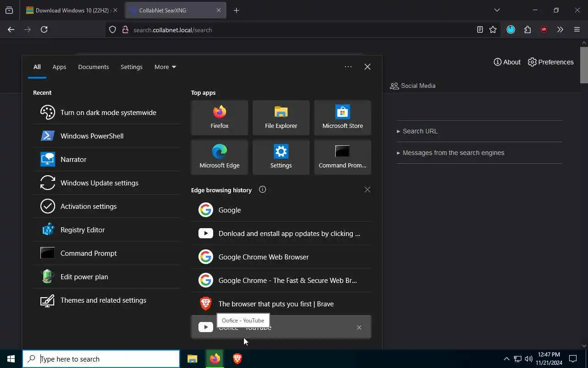This screenshot has height=368, width=588.
Task: Open Firefox from Top apps
Action: 220,118
